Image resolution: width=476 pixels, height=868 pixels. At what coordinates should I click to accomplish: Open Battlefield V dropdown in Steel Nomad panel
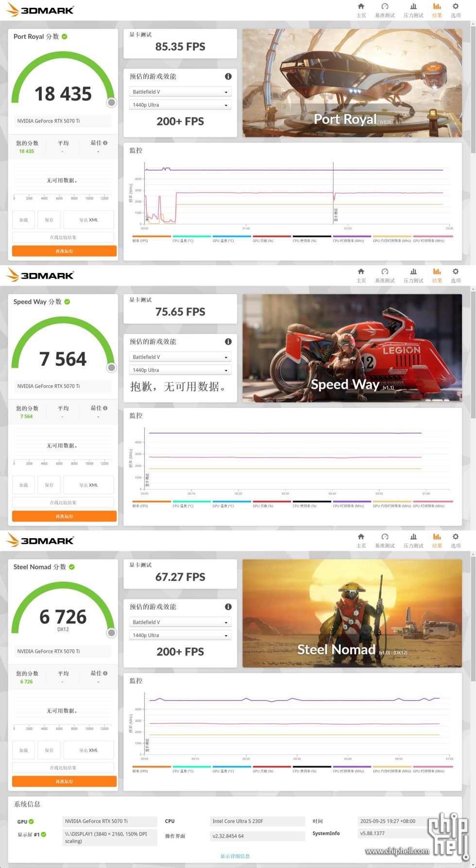click(180, 622)
